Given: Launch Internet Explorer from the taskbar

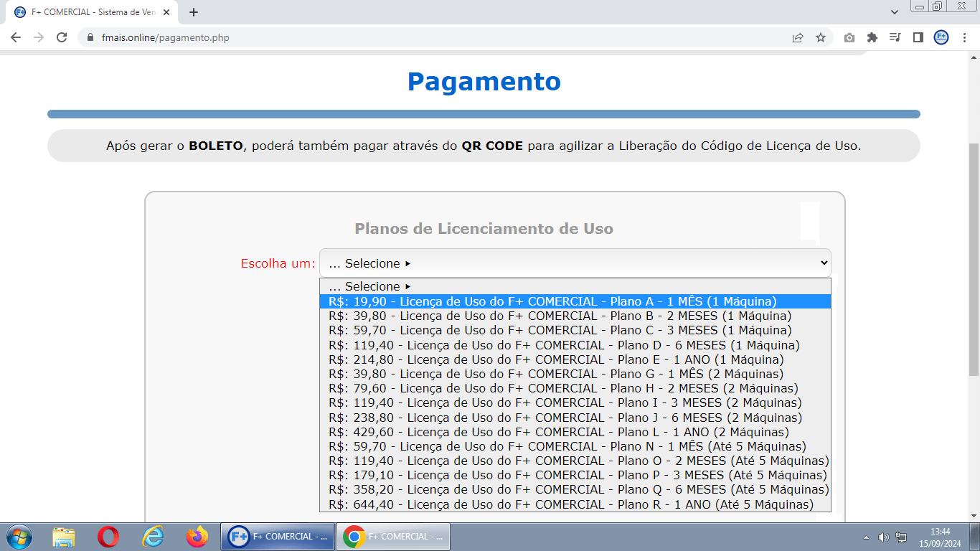Looking at the screenshot, I should pos(153,537).
